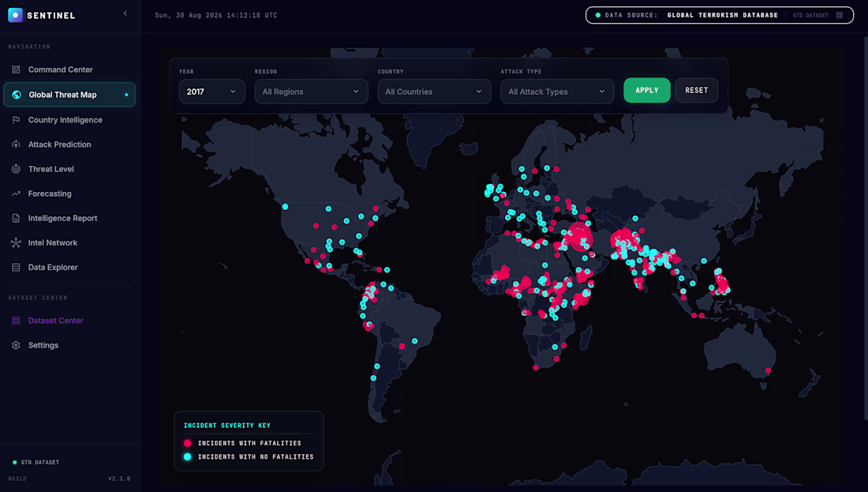
Task: Click the GTD Dataset table icon in header
Action: click(x=840, y=15)
